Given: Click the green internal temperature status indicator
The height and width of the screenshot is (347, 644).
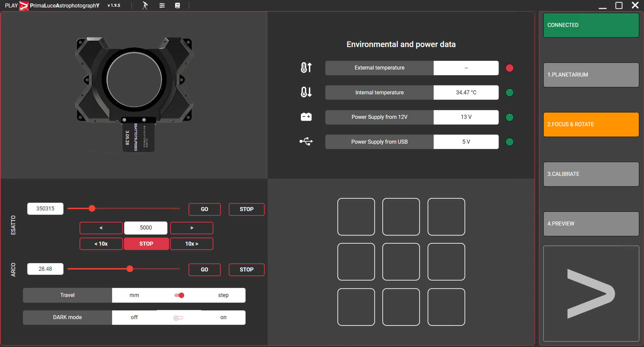Looking at the screenshot, I should (509, 92).
